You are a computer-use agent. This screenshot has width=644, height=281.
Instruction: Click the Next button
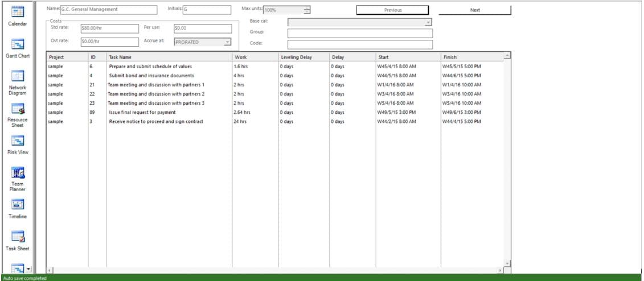[x=475, y=10]
